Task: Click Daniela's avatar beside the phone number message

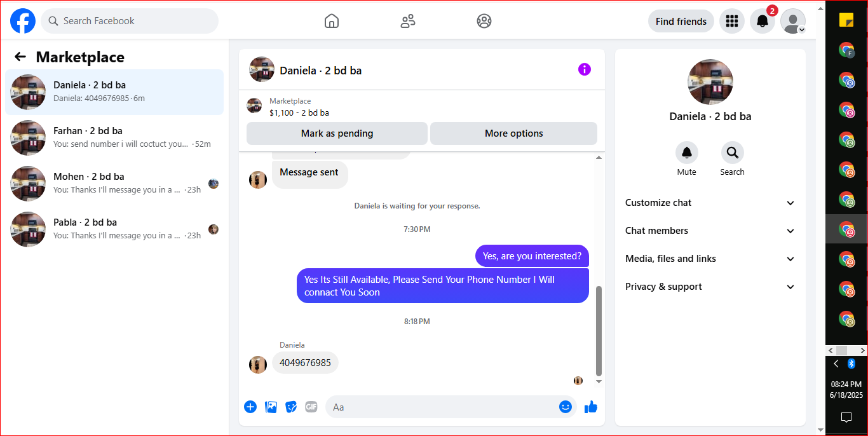Action: 257,364
